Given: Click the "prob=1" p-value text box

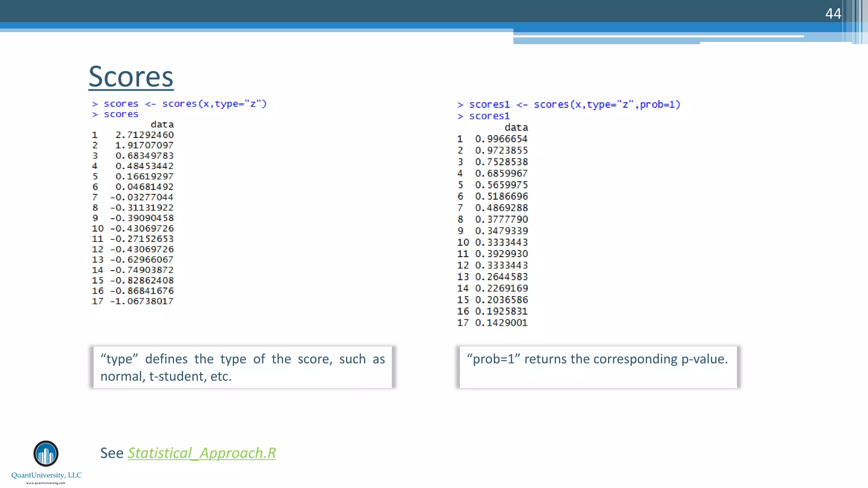Looking at the screenshot, I should (598, 367).
